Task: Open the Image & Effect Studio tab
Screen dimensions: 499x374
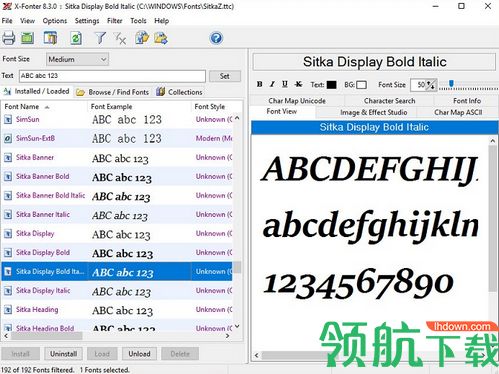Action: [374, 112]
